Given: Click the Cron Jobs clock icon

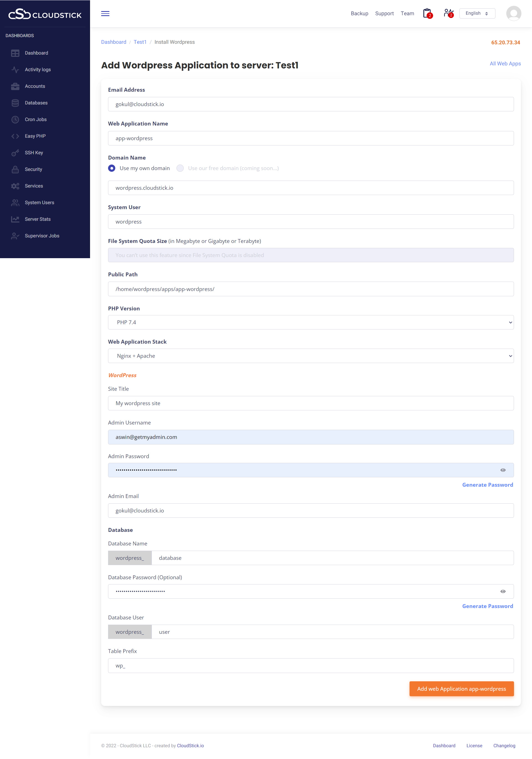Looking at the screenshot, I should pyautogui.click(x=15, y=119).
